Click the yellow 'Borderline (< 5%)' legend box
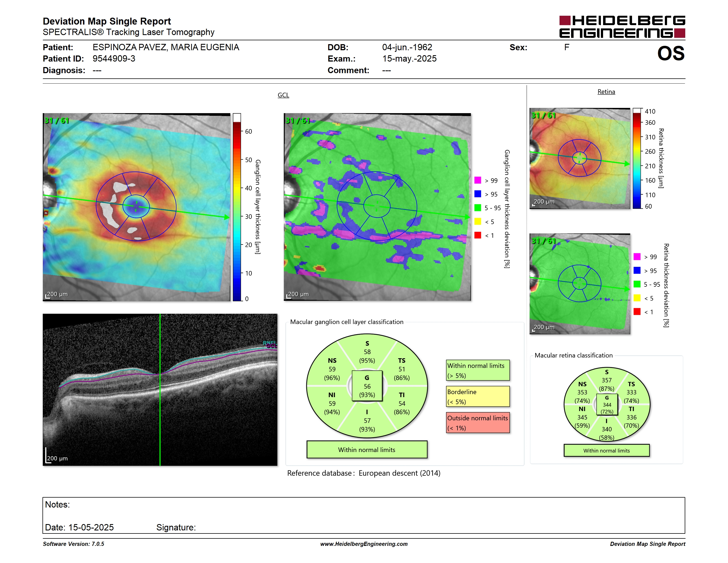 [478, 396]
